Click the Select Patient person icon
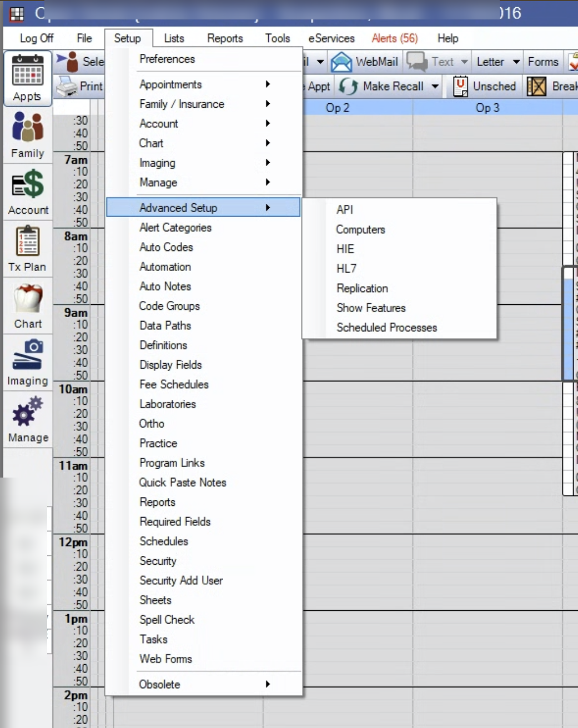 [68, 61]
